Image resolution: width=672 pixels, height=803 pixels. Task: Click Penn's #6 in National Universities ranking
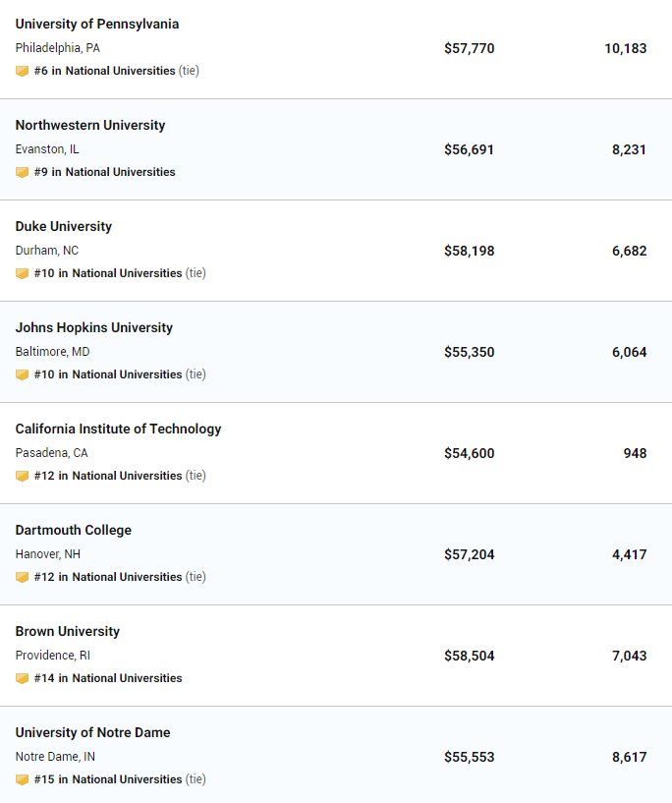[105, 71]
